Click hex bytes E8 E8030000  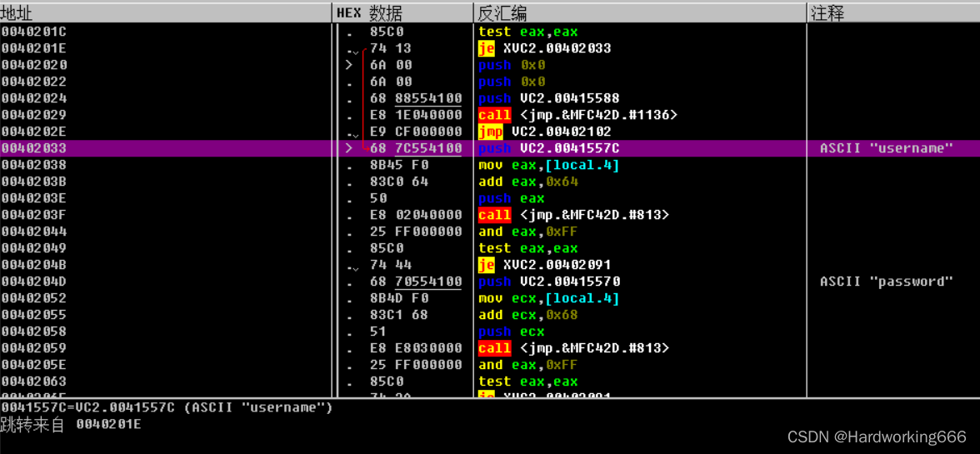(x=416, y=348)
